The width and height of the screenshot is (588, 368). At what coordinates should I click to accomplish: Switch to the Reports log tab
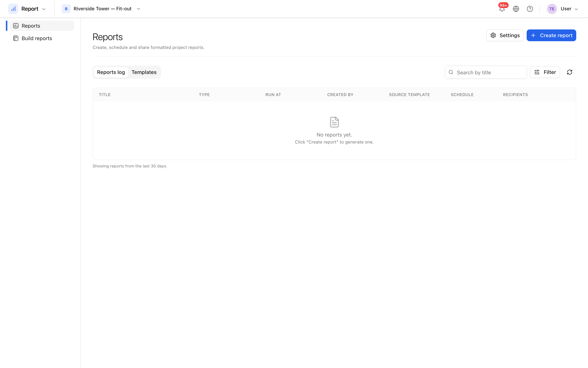[111, 72]
